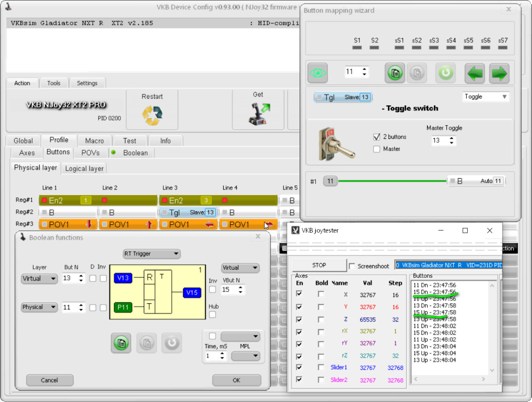The width and height of the screenshot is (532, 402).
Task: Select the V15 output block in diagram
Action: [x=192, y=292]
